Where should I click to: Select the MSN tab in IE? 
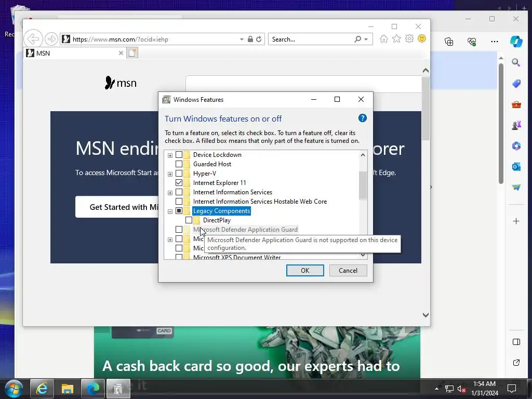tap(75, 53)
